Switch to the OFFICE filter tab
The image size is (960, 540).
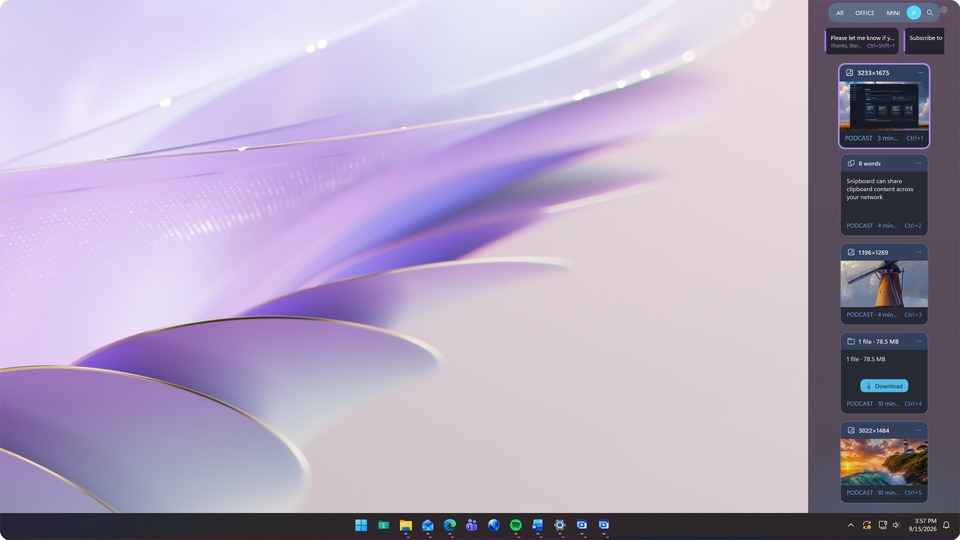point(864,13)
